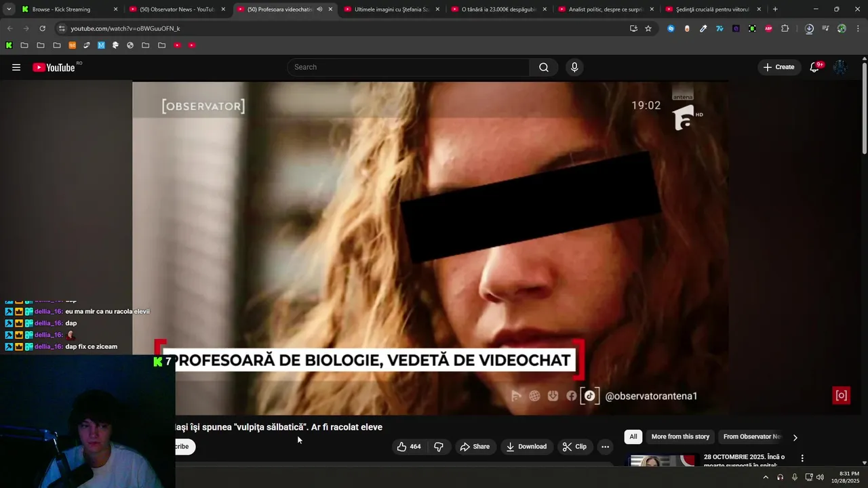The height and width of the screenshot is (488, 868).
Task: Select More from this story chip
Action: pos(680,436)
